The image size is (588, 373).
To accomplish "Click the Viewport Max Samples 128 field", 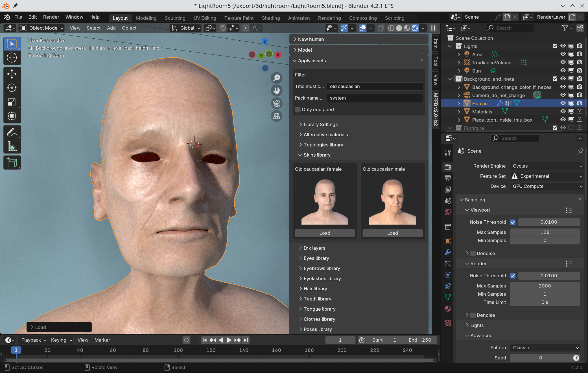I will coord(545,232).
